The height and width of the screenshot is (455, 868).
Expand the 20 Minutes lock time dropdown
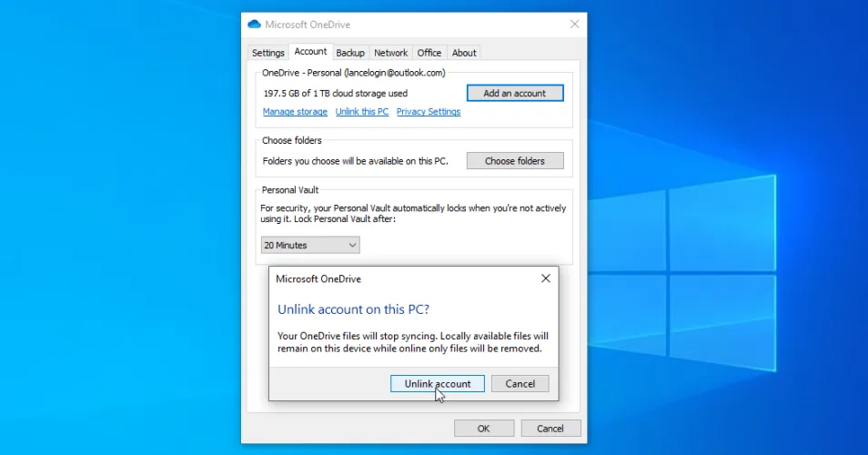coord(310,245)
